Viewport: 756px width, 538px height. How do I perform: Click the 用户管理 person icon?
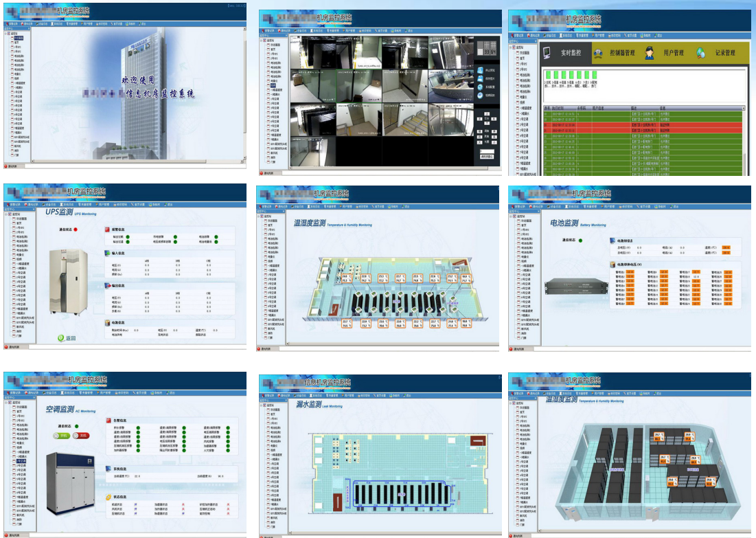648,53
